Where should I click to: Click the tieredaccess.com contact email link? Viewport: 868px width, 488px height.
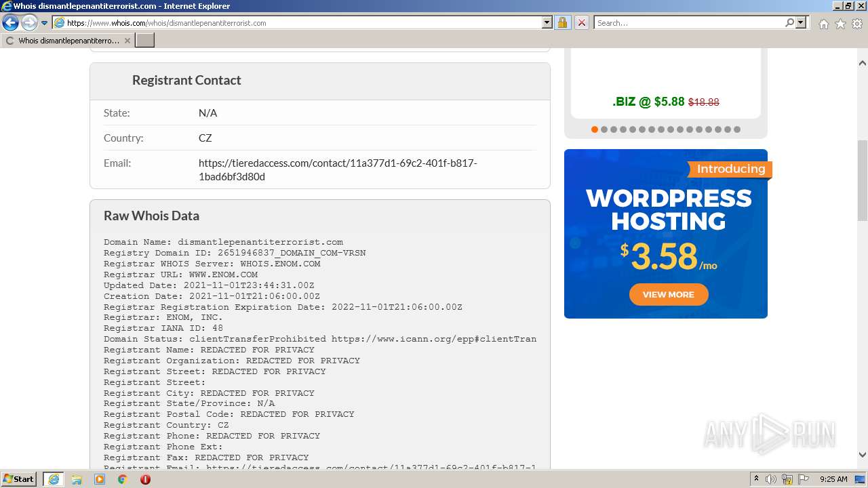tap(338, 169)
